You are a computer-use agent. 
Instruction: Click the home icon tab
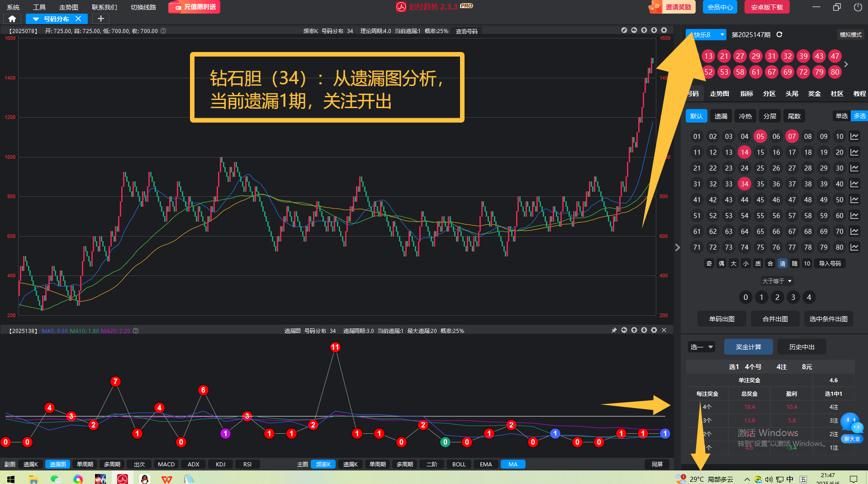tap(12, 19)
